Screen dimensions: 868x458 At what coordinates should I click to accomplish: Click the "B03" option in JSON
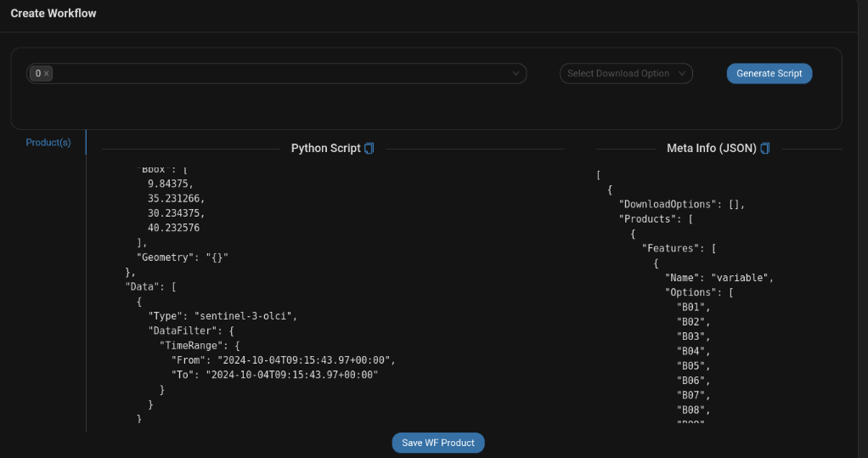693,336
